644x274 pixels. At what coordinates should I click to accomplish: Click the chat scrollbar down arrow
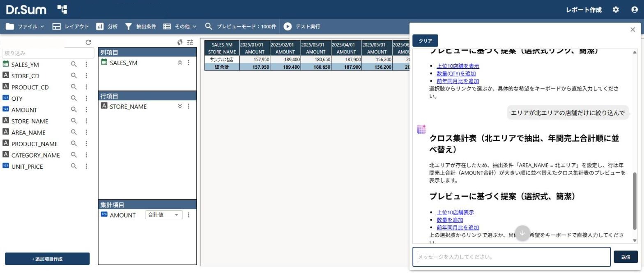(635, 240)
